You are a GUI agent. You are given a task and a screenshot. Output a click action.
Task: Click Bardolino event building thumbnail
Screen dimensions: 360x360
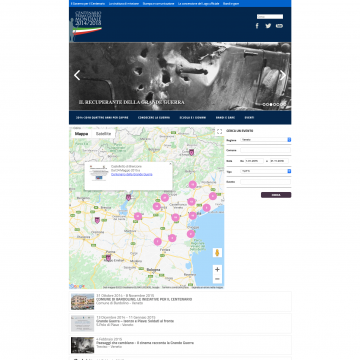pyautogui.click(x=82, y=302)
